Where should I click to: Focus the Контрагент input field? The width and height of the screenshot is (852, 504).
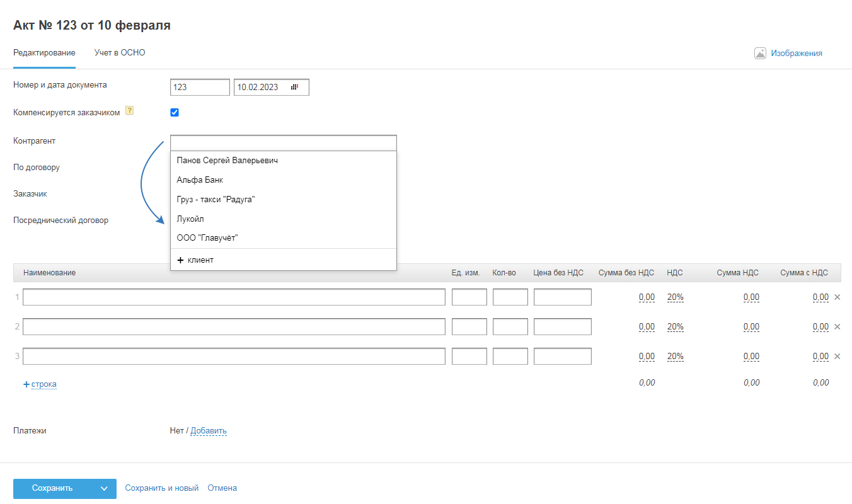click(x=284, y=143)
